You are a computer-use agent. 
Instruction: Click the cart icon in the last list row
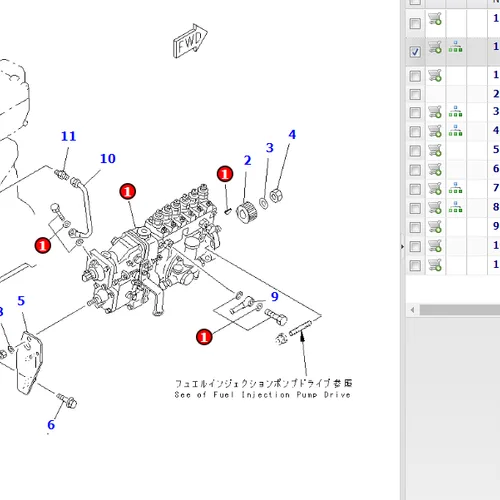(x=435, y=265)
